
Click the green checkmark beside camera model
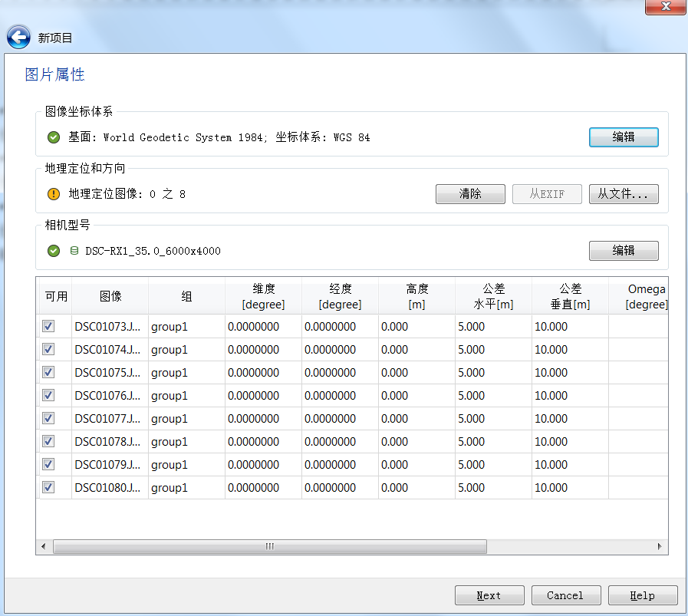(x=54, y=251)
